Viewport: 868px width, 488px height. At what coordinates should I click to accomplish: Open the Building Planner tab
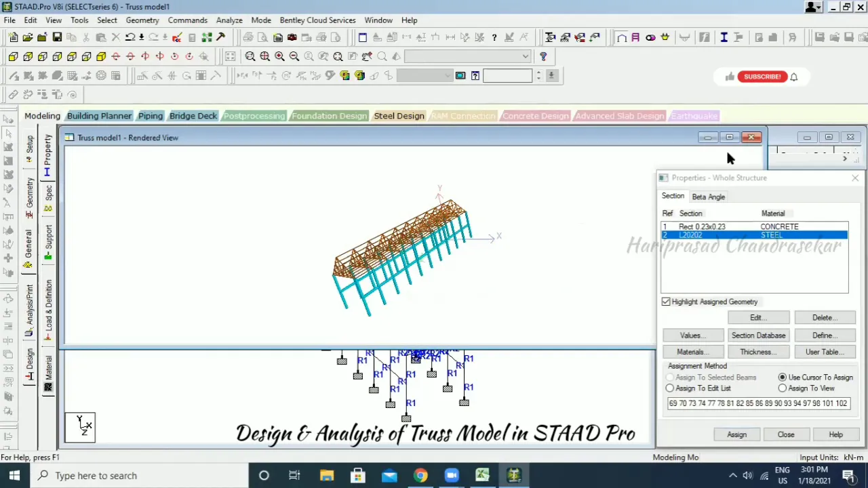99,116
